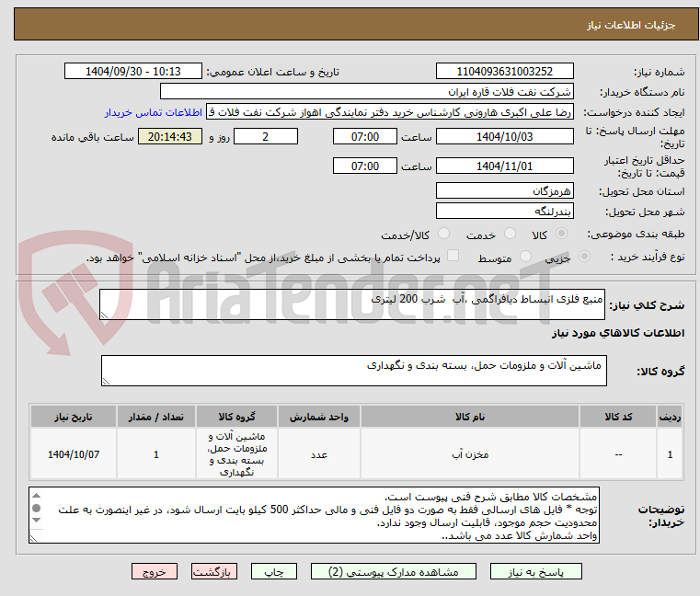Click the شرح کلی نیاز text area
Screen dimensions: 700x596
[352, 304]
